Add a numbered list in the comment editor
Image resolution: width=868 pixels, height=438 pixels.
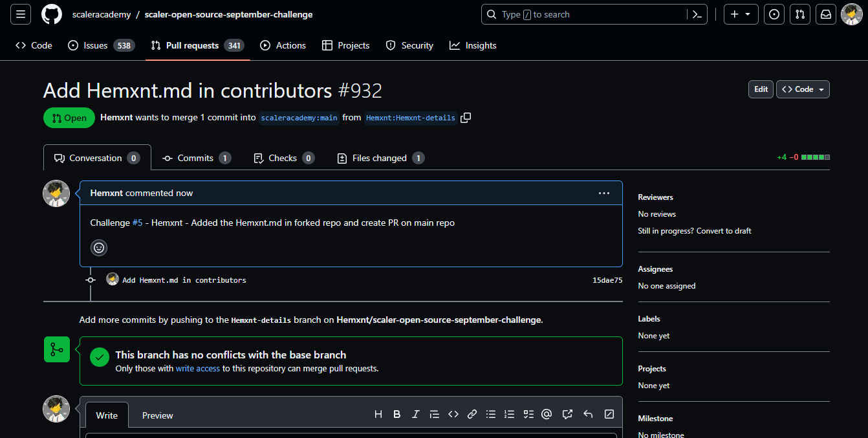[509, 414]
